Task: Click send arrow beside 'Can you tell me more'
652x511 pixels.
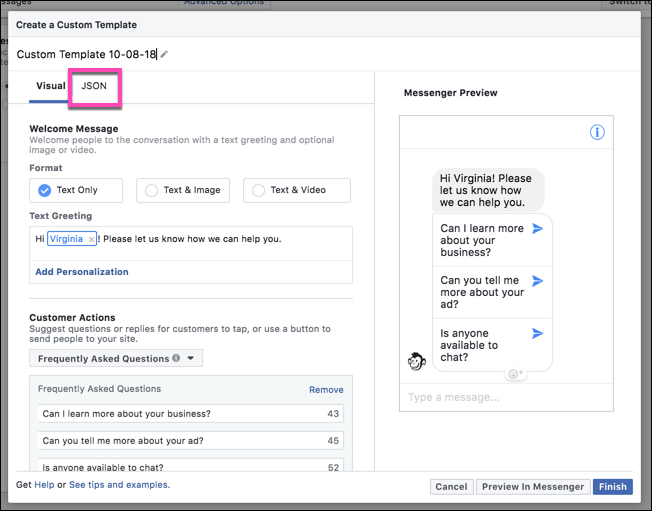Action: [538, 281]
